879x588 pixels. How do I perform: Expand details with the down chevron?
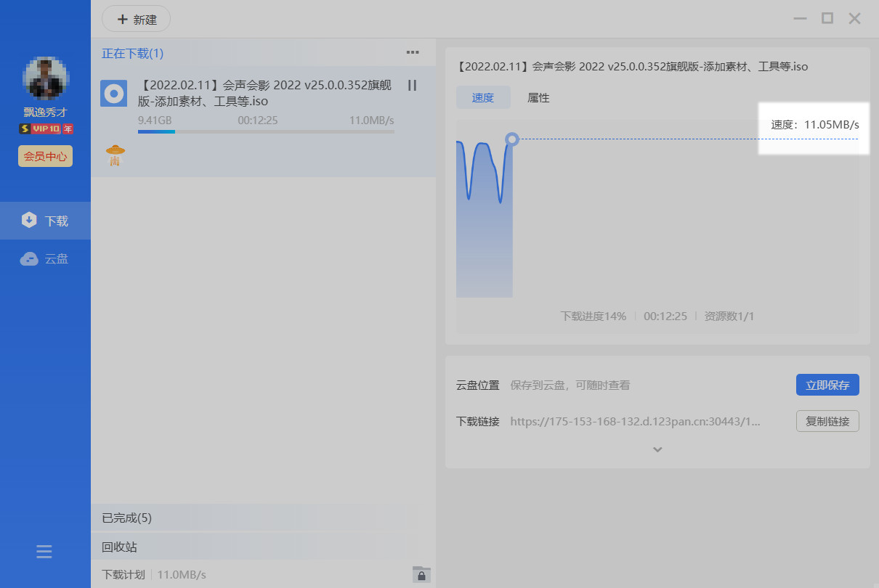[657, 450]
